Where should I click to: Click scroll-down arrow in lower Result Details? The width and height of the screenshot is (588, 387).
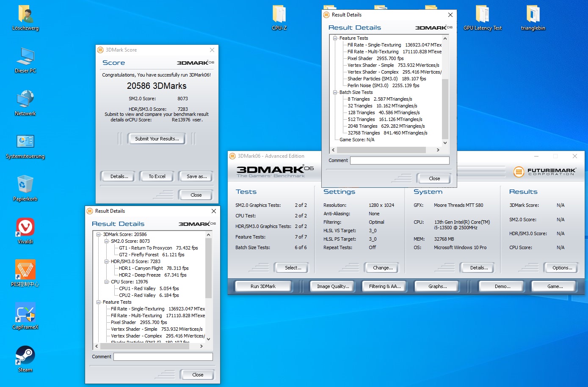(208, 339)
